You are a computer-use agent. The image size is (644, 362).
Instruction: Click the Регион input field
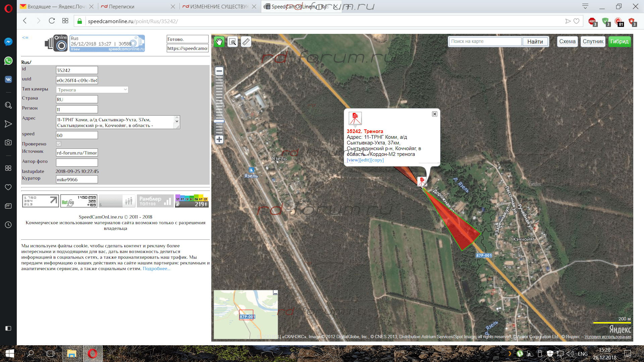[x=77, y=109]
